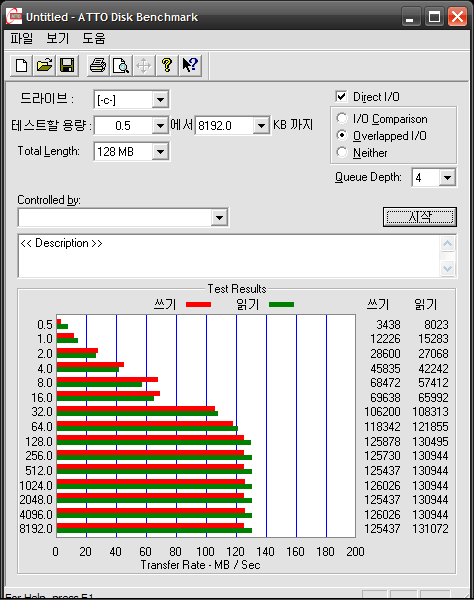474x610 pixels.
Task: Click inside the Description text box
Action: tap(230, 256)
